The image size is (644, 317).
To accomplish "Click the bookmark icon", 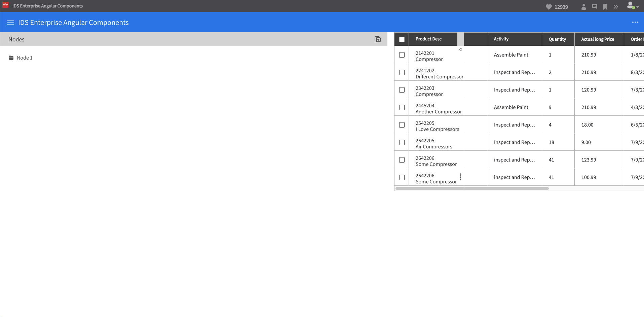I will tap(605, 7).
